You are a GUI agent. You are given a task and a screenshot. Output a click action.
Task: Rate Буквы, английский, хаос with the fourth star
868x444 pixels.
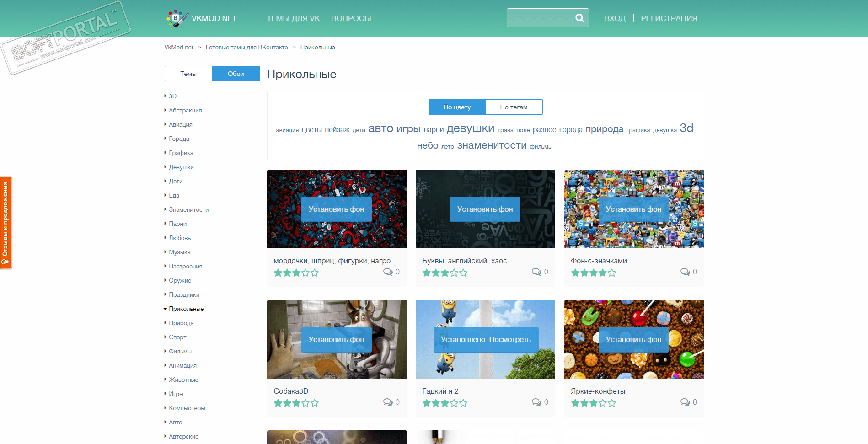pos(454,273)
